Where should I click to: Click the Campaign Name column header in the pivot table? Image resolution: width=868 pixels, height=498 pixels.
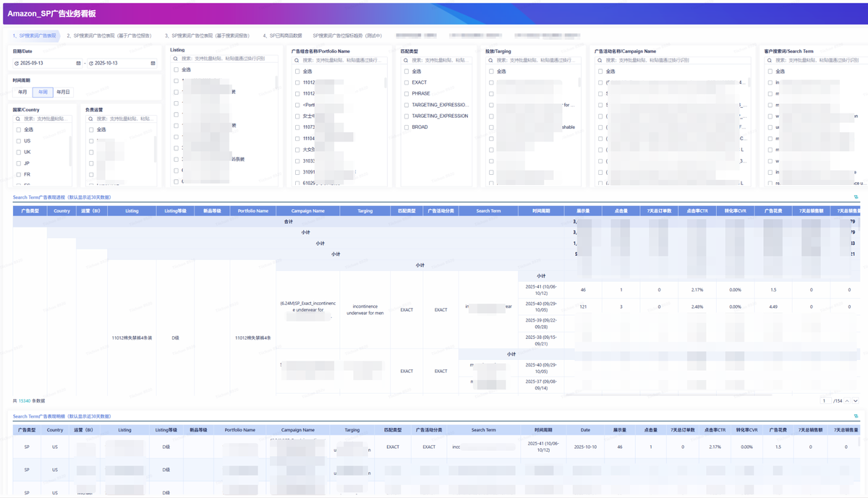(308, 211)
